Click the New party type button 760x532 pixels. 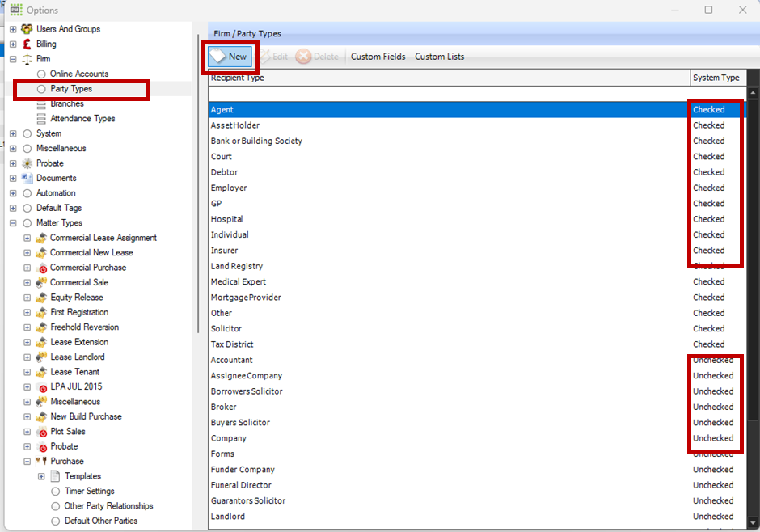coord(230,57)
